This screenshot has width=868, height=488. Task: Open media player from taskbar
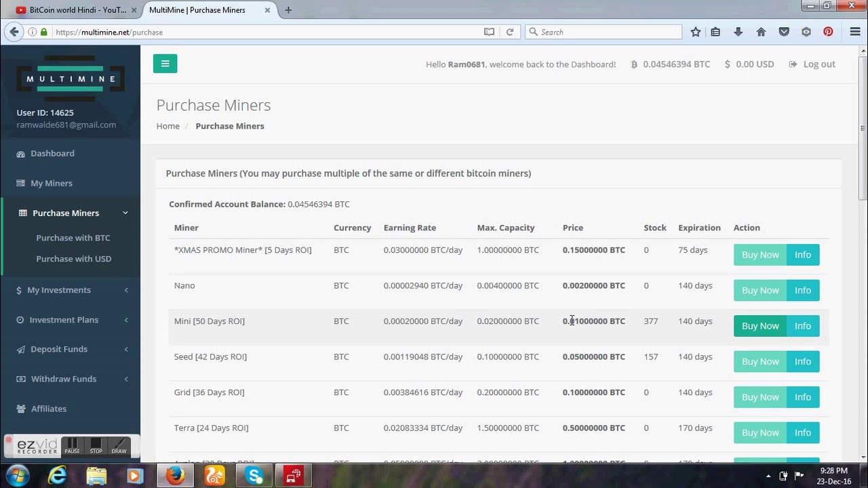pyautogui.click(x=134, y=476)
